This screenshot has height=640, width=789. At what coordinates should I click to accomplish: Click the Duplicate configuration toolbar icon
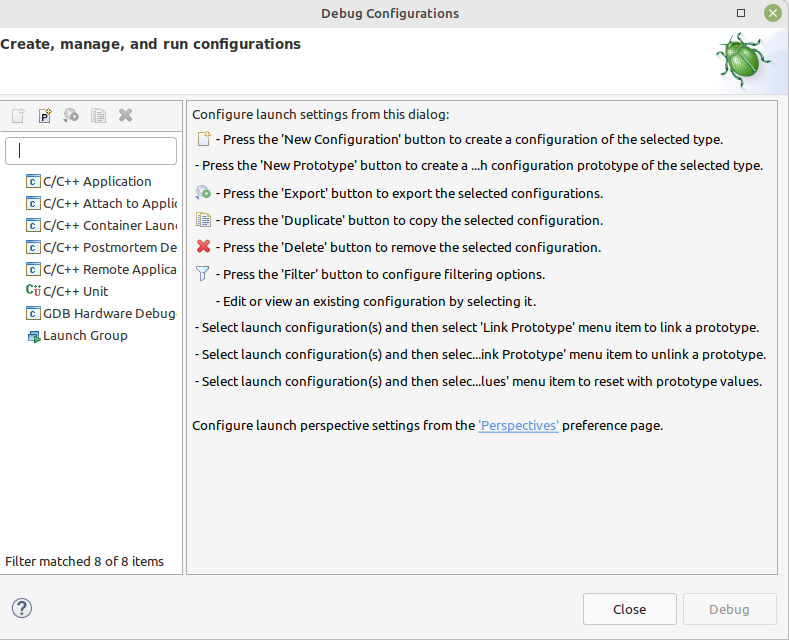click(98, 115)
